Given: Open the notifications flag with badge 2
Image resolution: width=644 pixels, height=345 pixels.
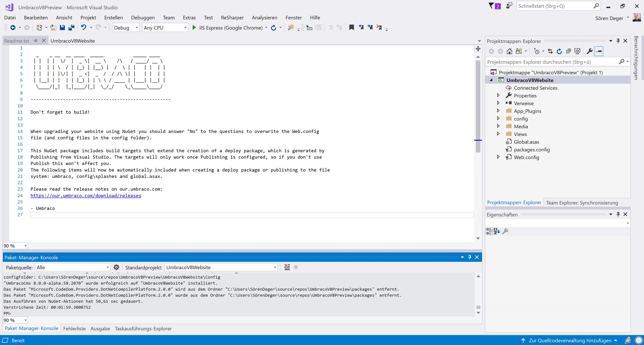Looking at the screenshot, I should [494, 6].
